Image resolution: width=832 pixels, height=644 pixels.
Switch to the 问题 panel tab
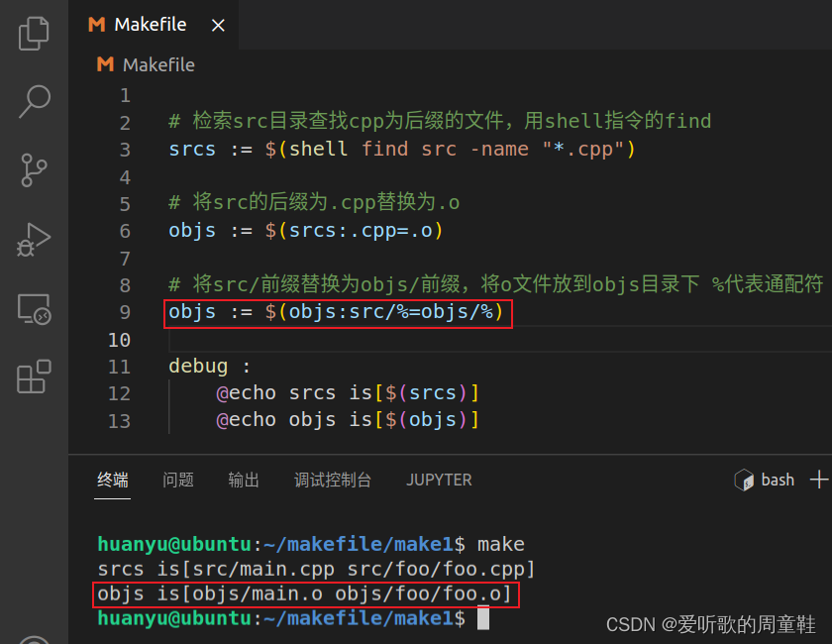(177, 480)
